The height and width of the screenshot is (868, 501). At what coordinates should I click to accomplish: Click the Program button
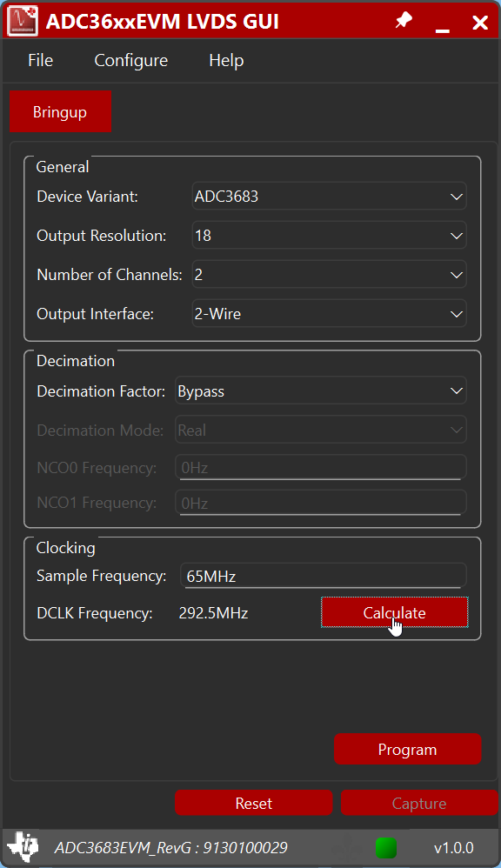407,749
